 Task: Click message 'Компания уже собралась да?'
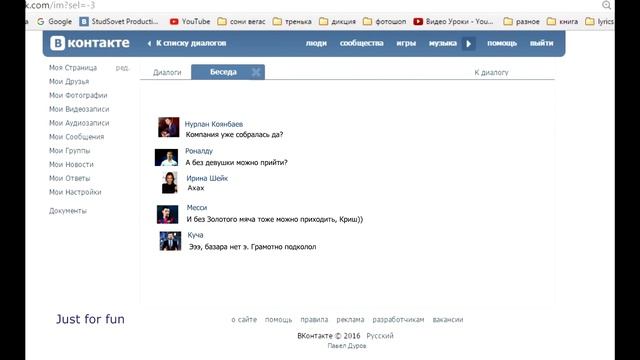(234, 135)
